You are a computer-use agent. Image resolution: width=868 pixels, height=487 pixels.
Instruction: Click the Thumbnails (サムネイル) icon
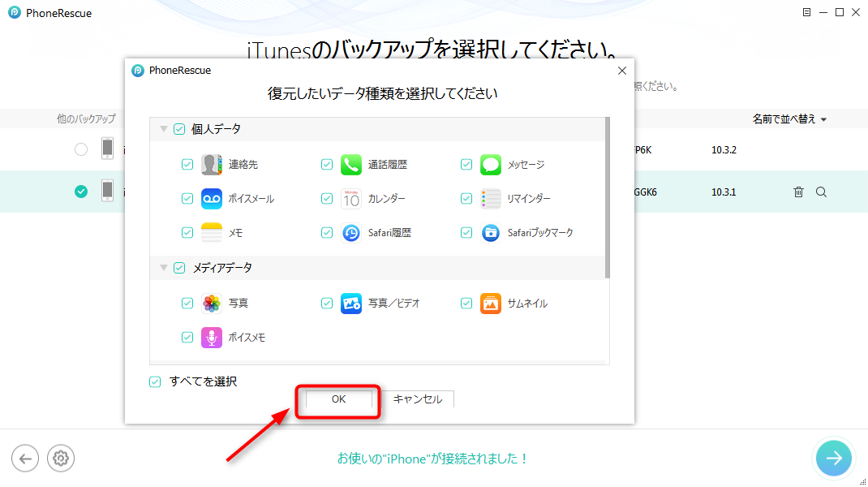491,303
